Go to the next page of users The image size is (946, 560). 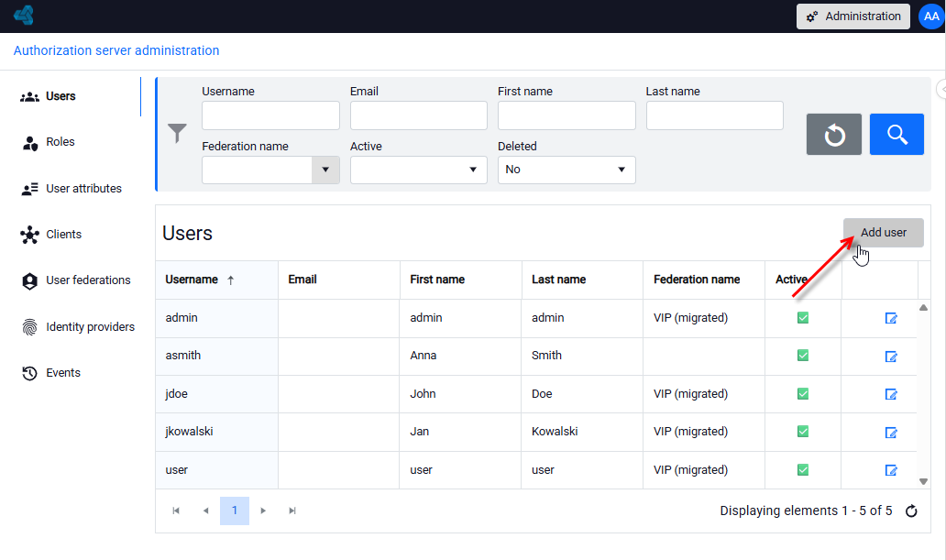263,511
